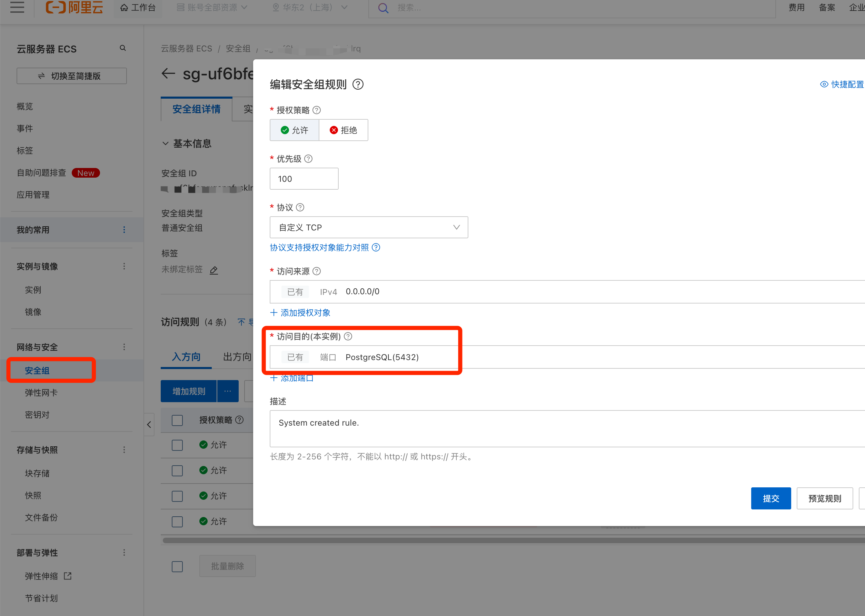Open the 自定义 TCP protocol dropdown

pos(369,227)
